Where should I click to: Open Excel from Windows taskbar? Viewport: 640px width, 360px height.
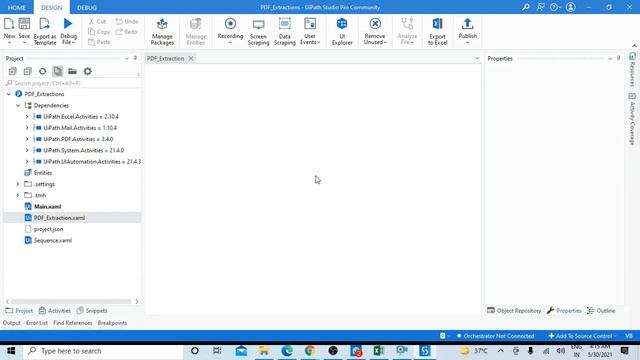point(378,351)
